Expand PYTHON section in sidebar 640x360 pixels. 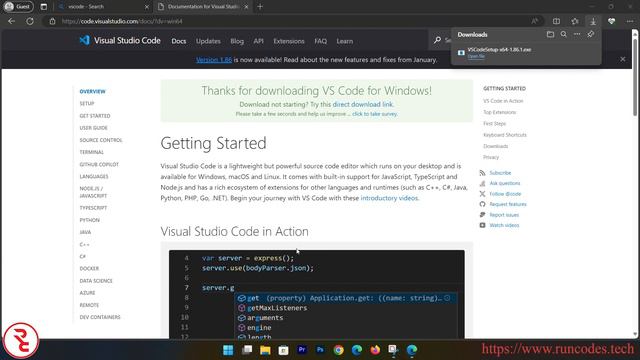[89, 220]
